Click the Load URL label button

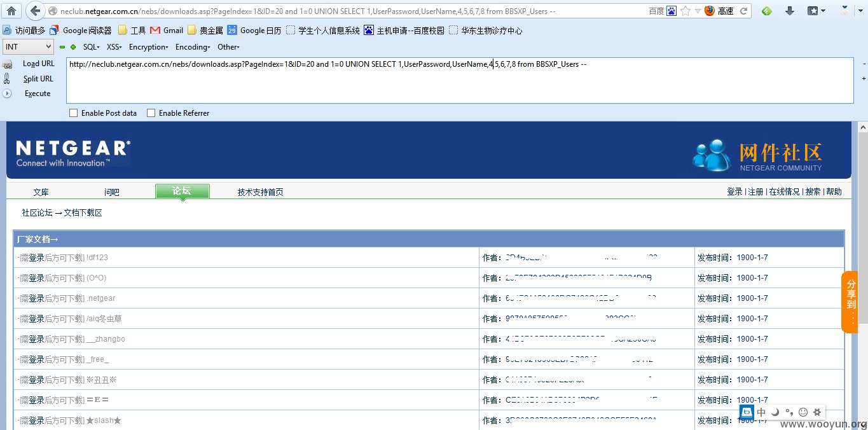[39, 64]
